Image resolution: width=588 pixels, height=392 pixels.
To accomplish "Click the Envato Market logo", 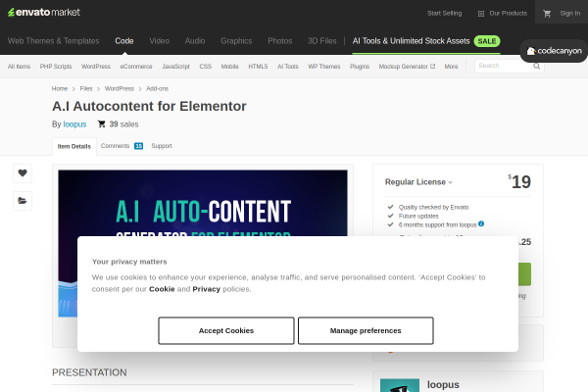I will coord(44,13).
